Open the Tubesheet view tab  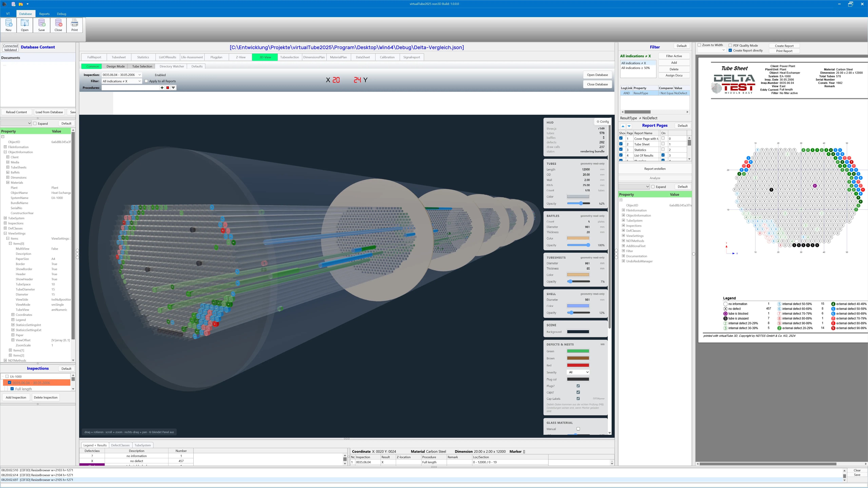tap(119, 57)
